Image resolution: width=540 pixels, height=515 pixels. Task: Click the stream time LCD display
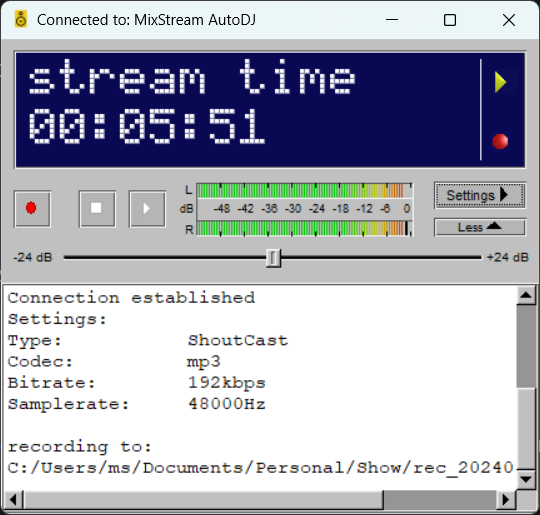270,110
